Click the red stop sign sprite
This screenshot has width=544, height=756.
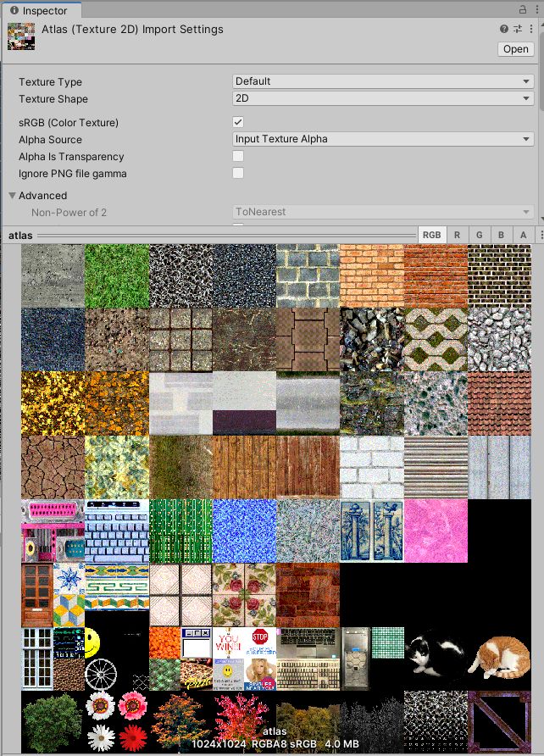(259, 636)
